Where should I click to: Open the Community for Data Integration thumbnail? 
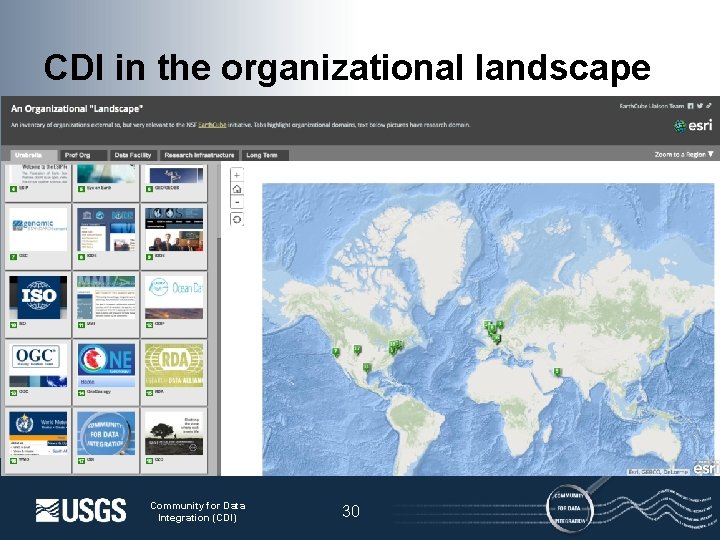point(106,433)
